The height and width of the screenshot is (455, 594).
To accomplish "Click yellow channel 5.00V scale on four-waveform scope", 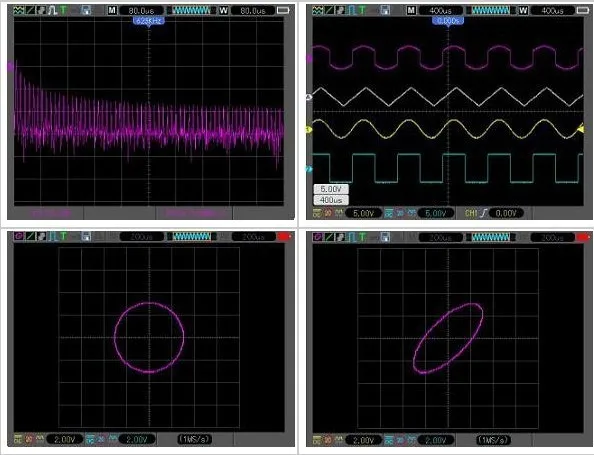I will pos(363,213).
